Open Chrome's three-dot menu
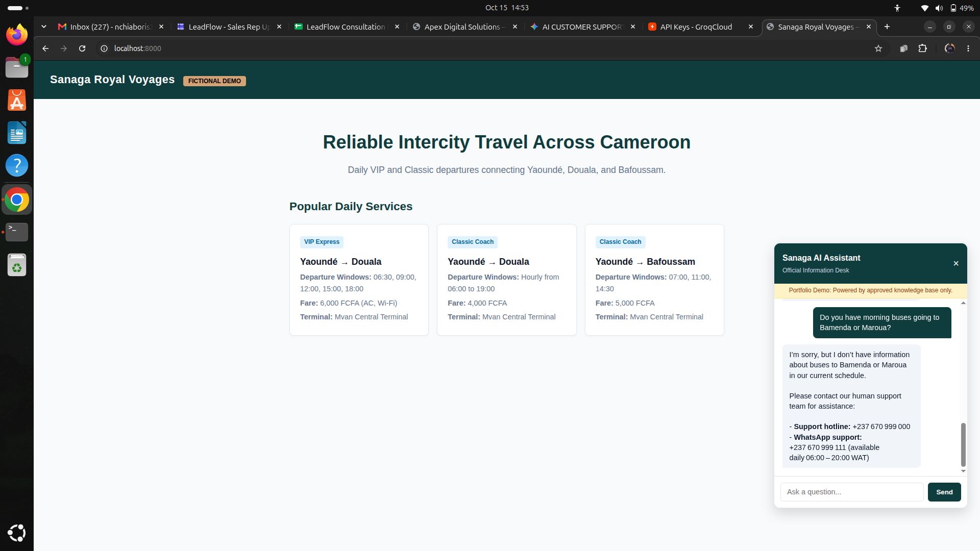 pyautogui.click(x=968, y=48)
